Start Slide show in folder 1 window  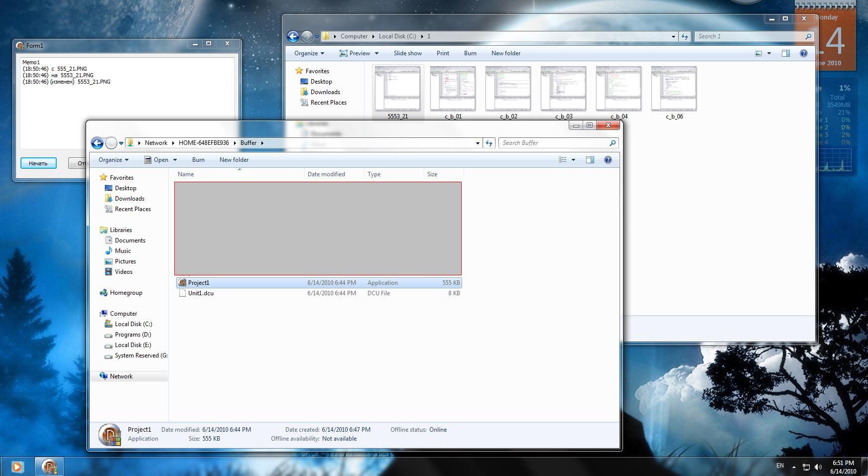(x=407, y=53)
